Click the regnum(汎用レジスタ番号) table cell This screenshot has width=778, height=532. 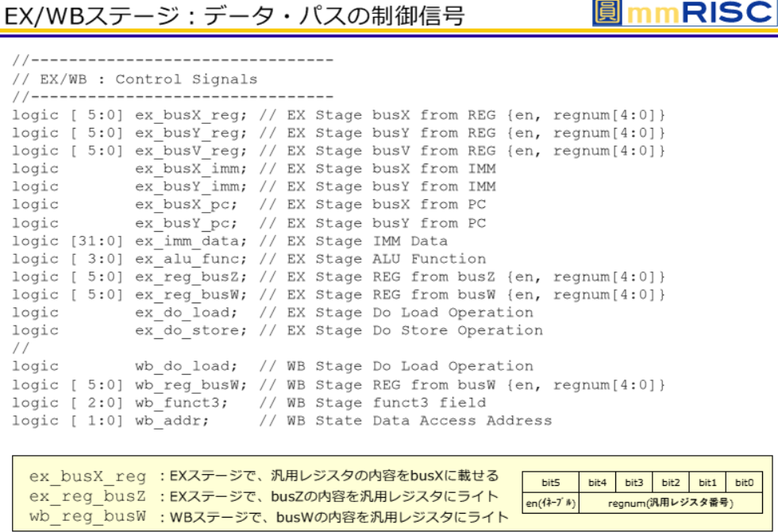[x=671, y=503]
